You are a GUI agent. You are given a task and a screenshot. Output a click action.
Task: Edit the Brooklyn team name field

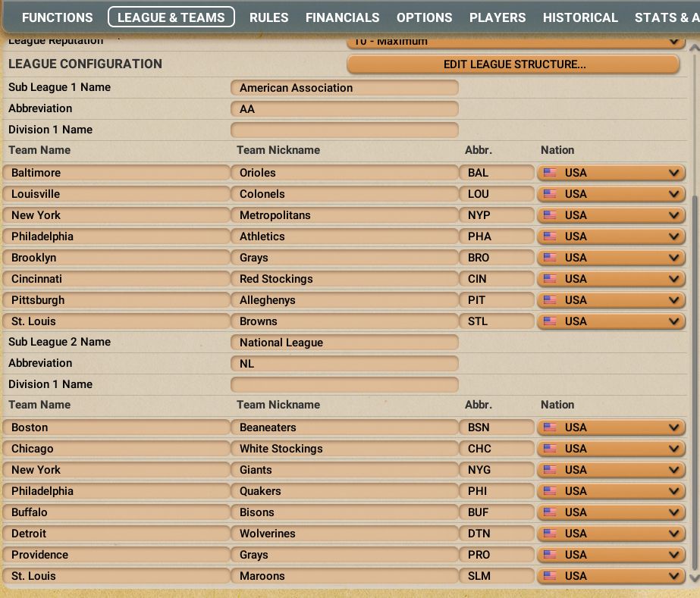tap(116, 258)
